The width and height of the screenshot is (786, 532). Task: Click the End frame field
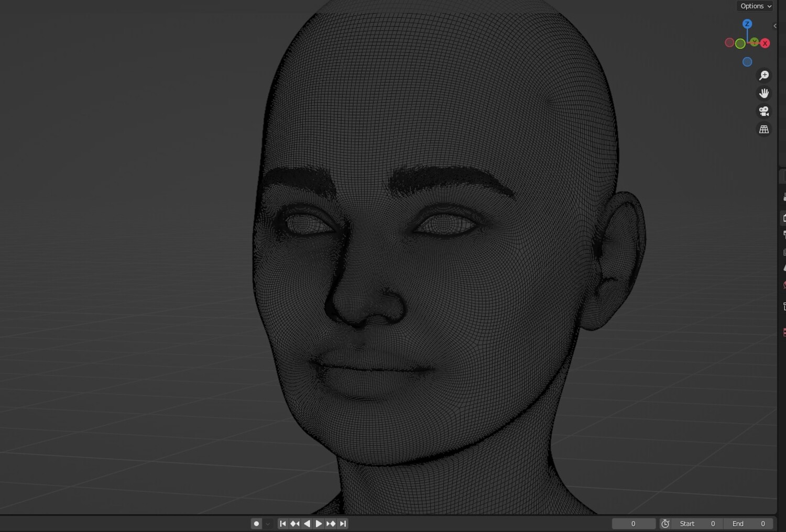748,524
